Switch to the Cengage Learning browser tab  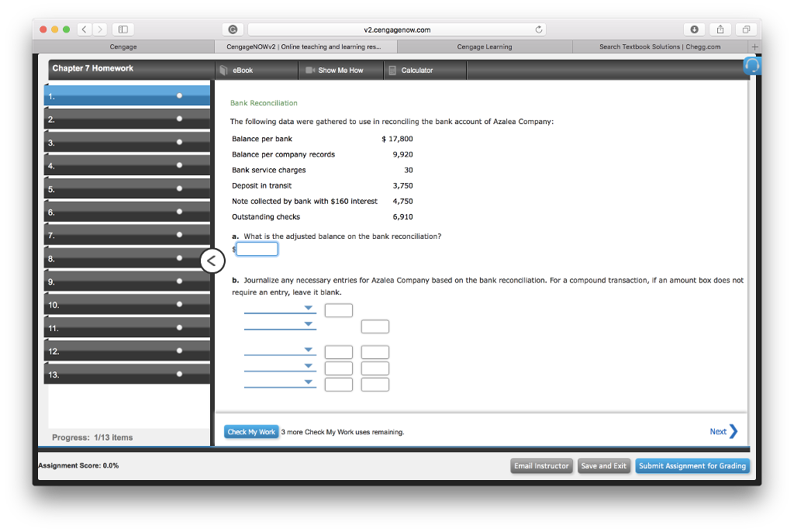coord(485,47)
